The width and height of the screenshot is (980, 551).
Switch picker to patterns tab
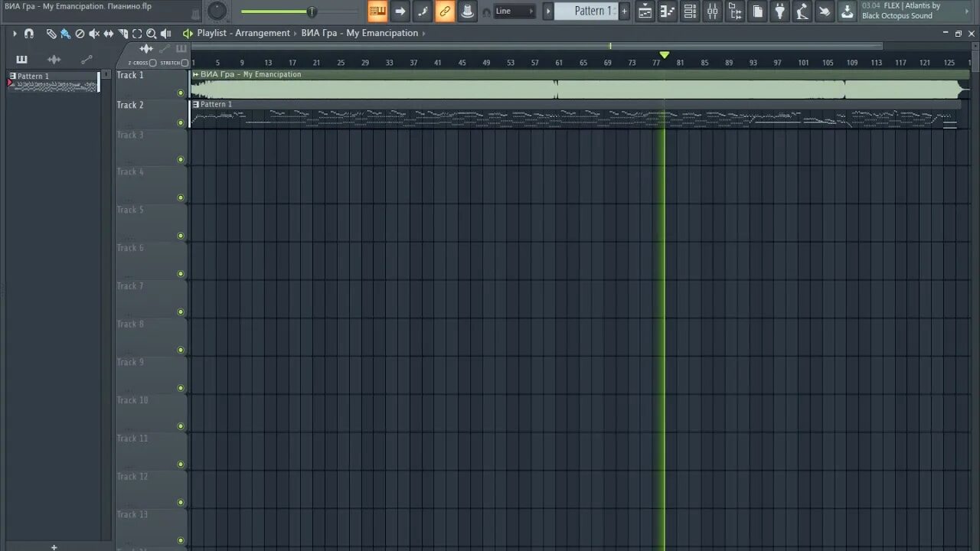21,59
